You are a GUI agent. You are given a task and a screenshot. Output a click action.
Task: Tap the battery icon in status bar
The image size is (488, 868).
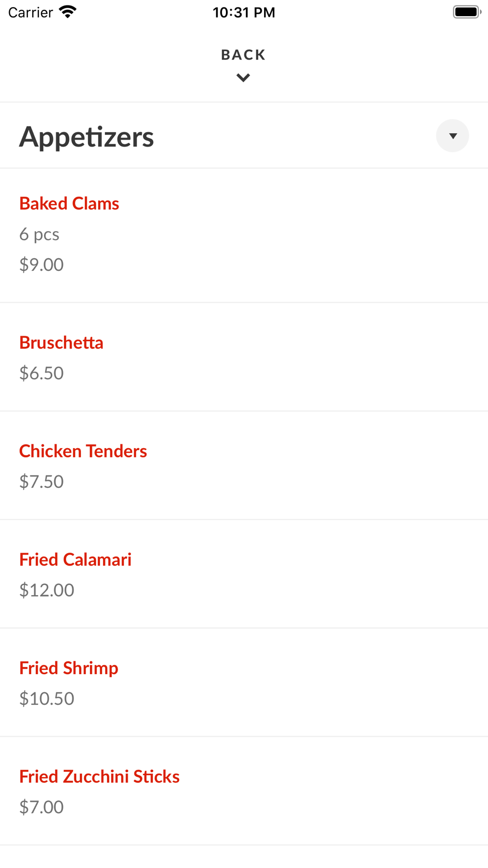tap(467, 12)
